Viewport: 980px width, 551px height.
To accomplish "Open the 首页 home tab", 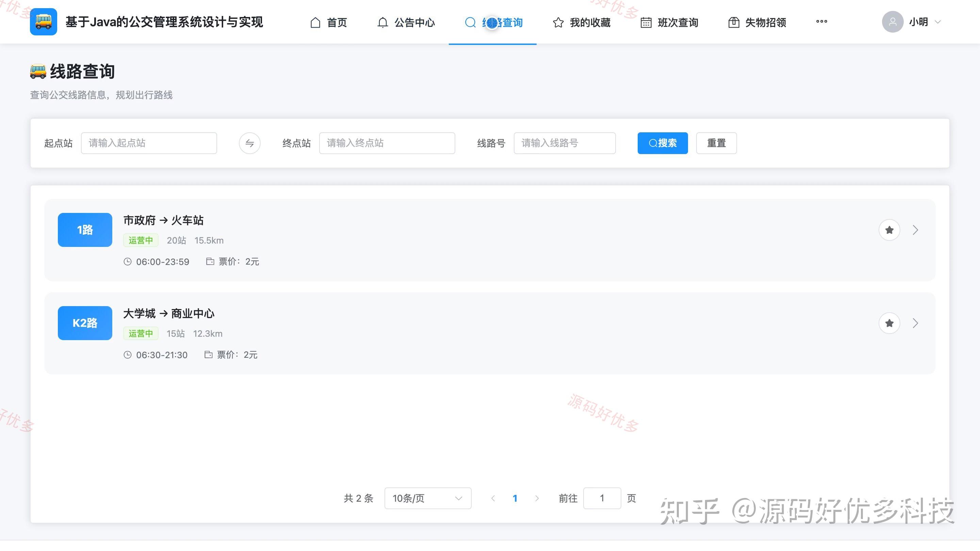I will (x=329, y=22).
